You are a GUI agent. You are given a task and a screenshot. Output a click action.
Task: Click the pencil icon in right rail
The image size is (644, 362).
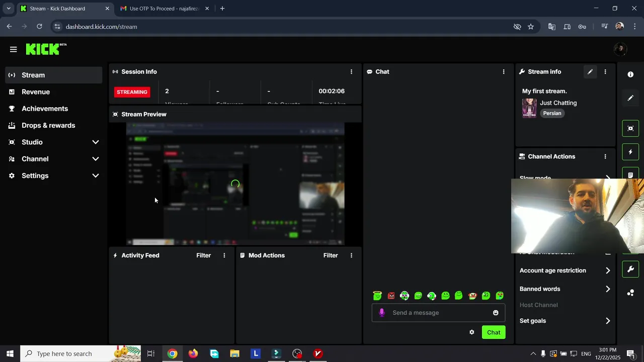[630, 98]
